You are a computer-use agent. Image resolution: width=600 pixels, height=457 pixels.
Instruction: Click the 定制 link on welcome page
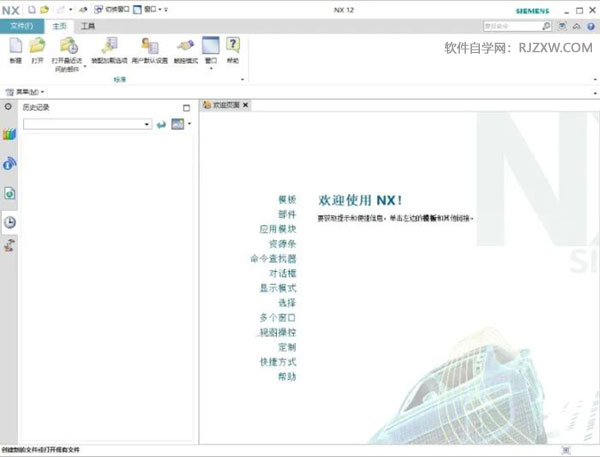tap(287, 347)
